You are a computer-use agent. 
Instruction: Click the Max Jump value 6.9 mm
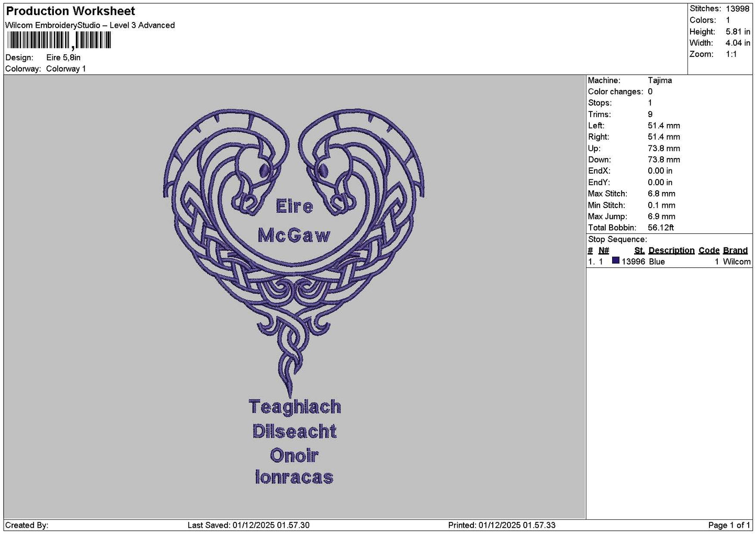(x=661, y=217)
